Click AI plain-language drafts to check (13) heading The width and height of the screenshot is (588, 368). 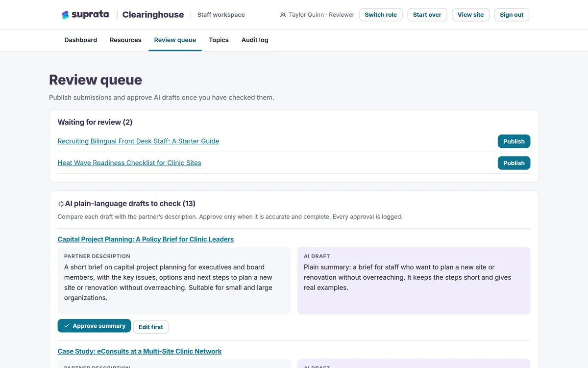click(x=130, y=204)
